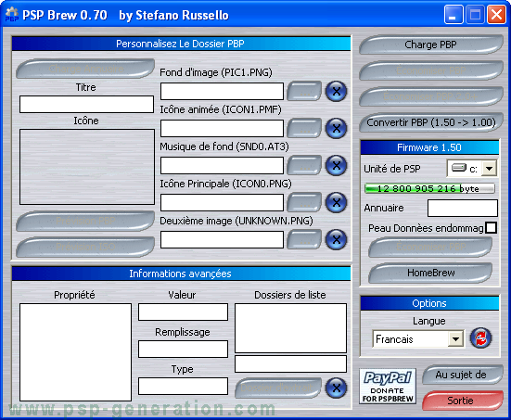Click the Icône animée ICON1.PMF text field
Viewport: 511px width, 420px height.
coord(222,128)
